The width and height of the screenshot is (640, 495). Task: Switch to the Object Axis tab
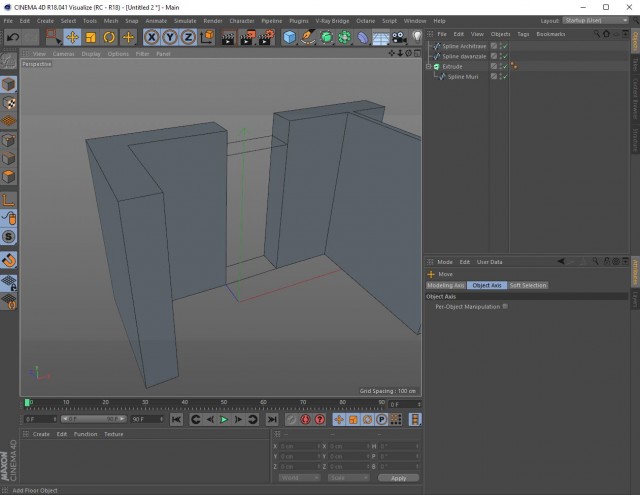pyautogui.click(x=487, y=285)
